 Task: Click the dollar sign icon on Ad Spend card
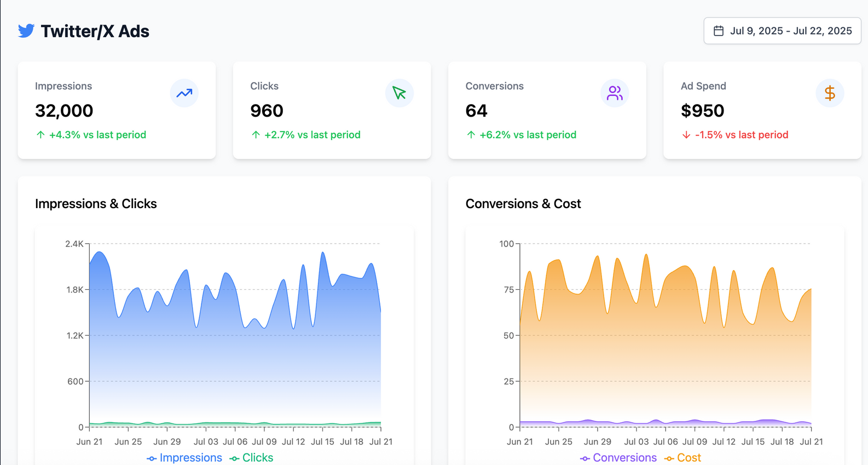click(830, 93)
